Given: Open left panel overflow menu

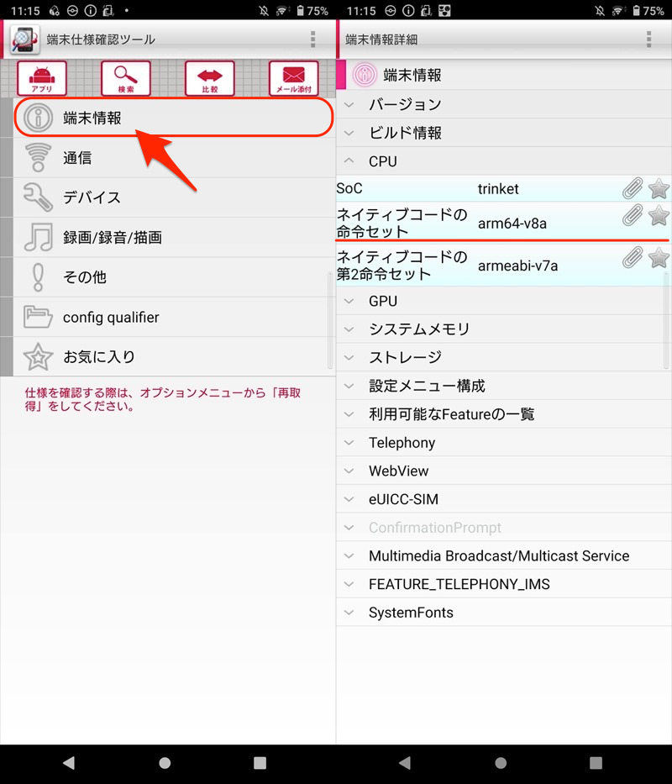Looking at the screenshot, I should pos(312,39).
